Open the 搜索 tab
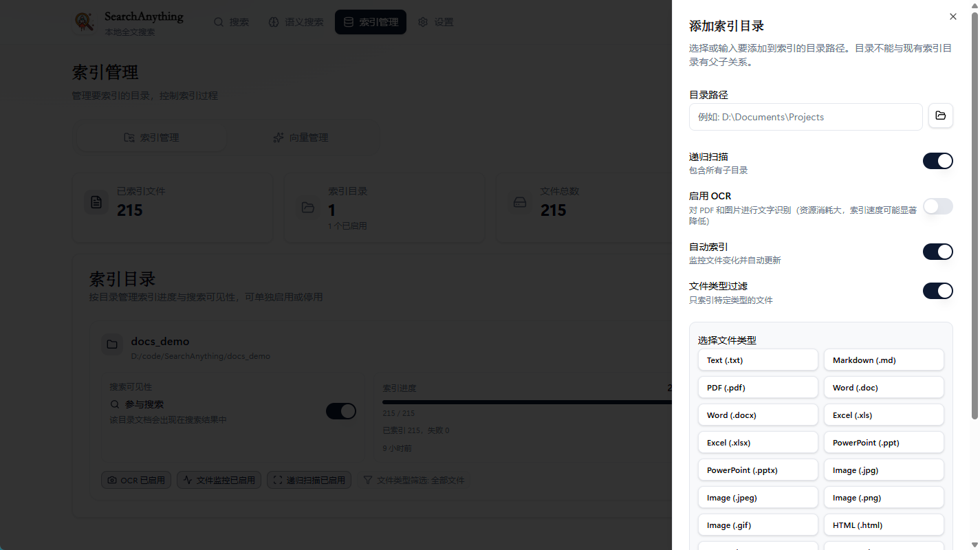980x550 pixels. click(x=231, y=22)
